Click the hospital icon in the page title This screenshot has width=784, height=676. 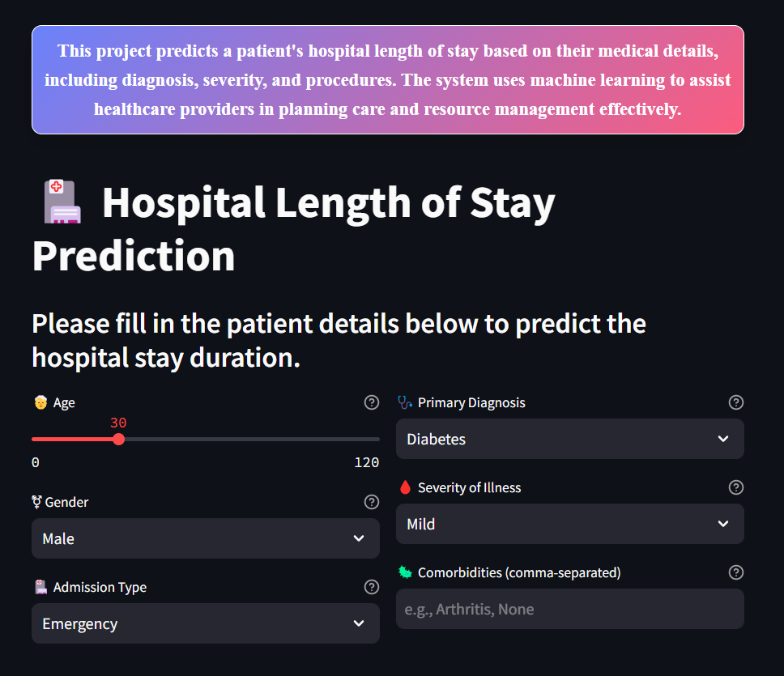[x=62, y=202]
